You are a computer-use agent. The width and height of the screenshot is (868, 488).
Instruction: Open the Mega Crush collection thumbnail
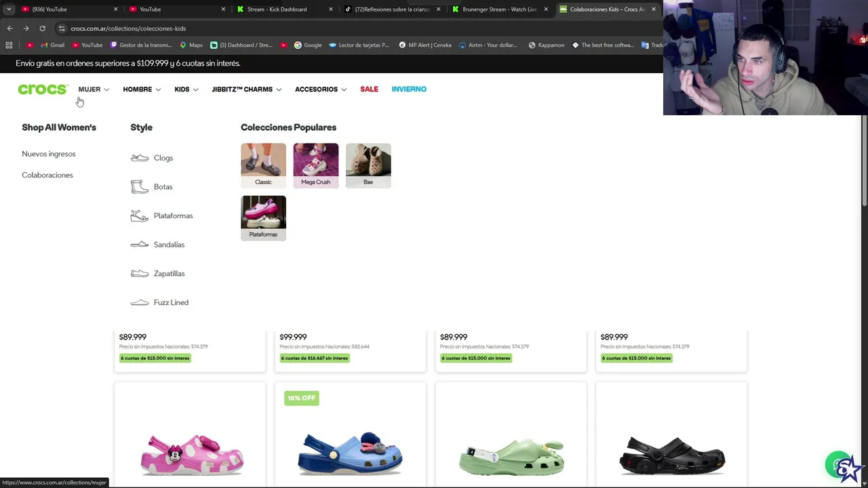[x=315, y=165]
